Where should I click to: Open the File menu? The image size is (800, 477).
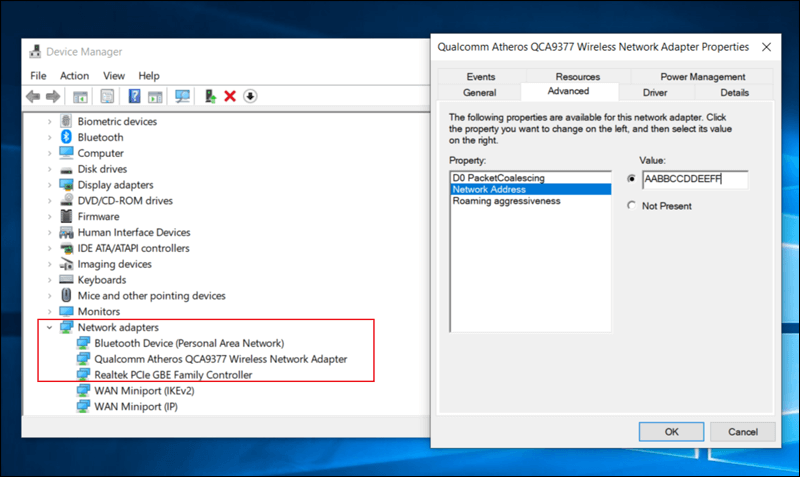click(38, 76)
